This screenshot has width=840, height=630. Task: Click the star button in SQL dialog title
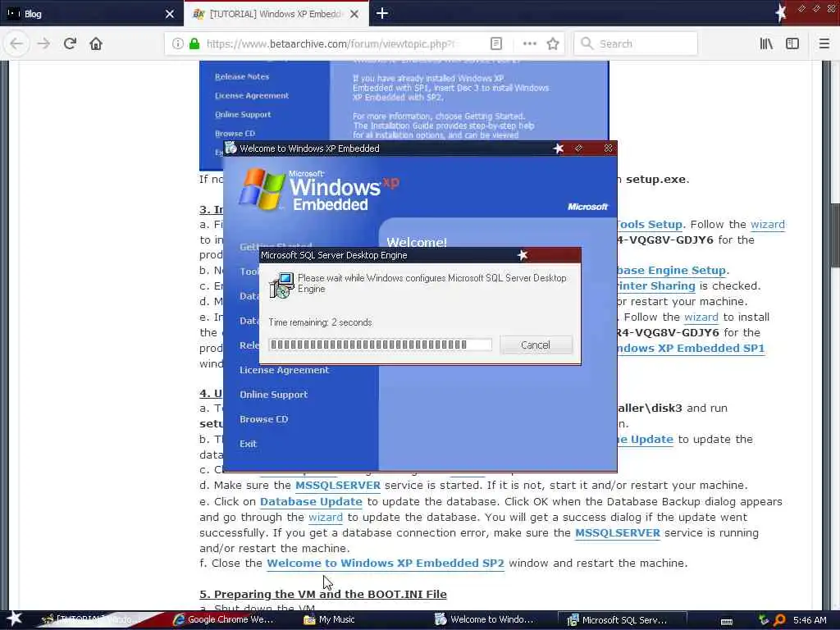(523, 255)
